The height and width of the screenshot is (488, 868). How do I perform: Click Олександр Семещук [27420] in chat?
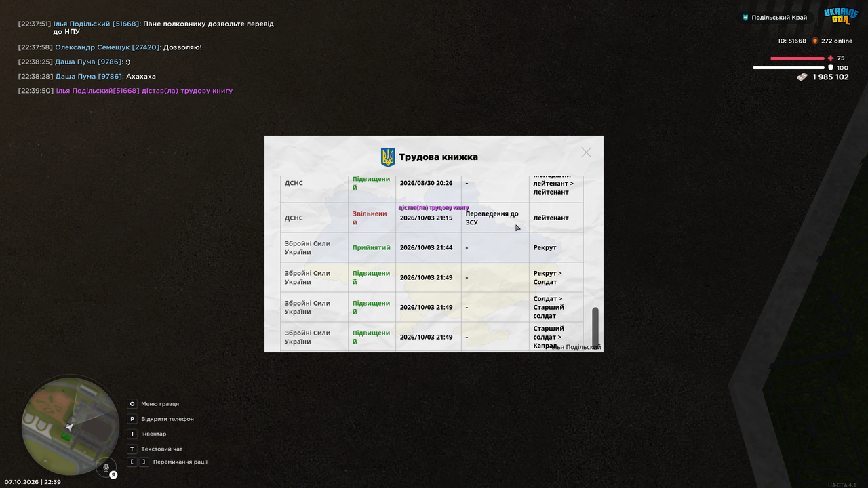coord(108,47)
